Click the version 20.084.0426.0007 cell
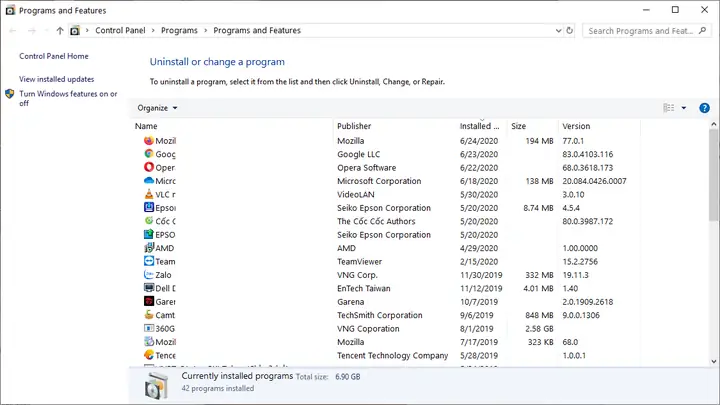This screenshot has height=405, width=720. (594, 181)
